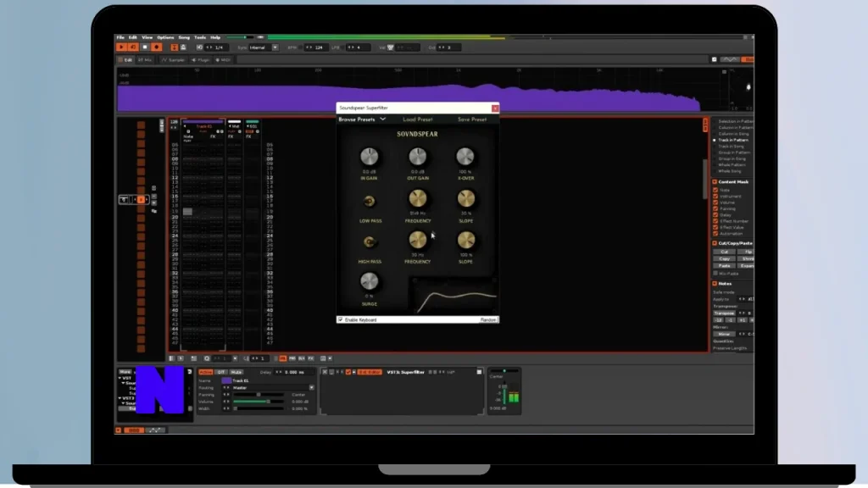
Task: Click the X-OVER knob
Action: [465, 157]
